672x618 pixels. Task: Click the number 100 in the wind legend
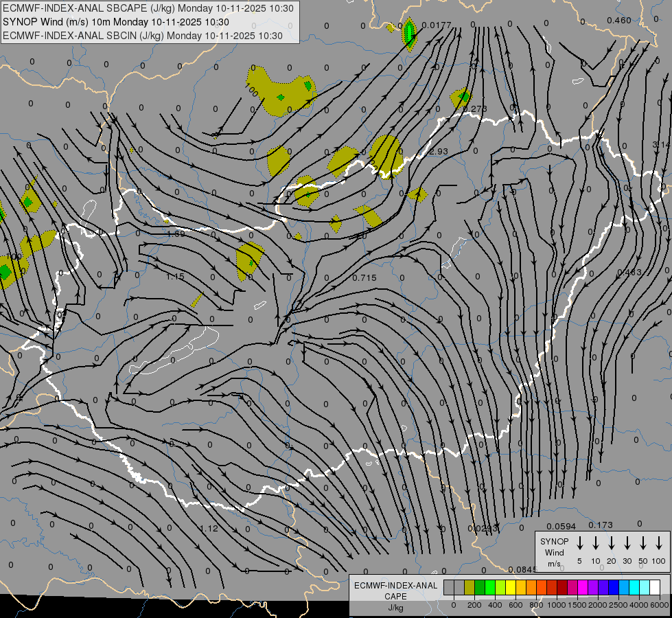[659, 561]
